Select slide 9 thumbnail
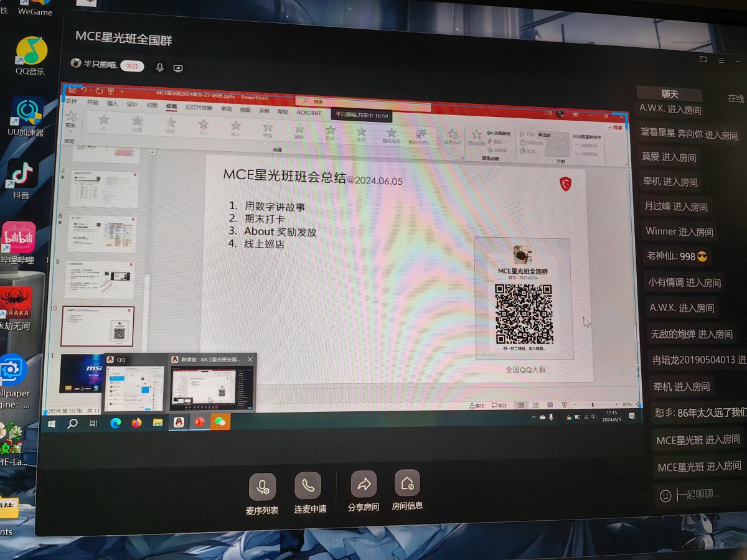The width and height of the screenshot is (747, 560). pos(100,279)
